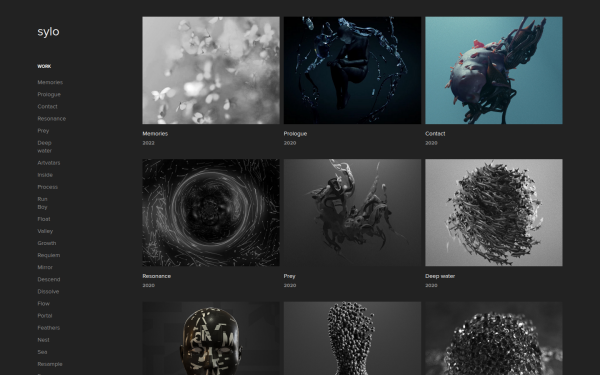View the Prologue dark figure thumbnail
The height and width of the screenshot is (375, 600).
[x=352, y=70]
